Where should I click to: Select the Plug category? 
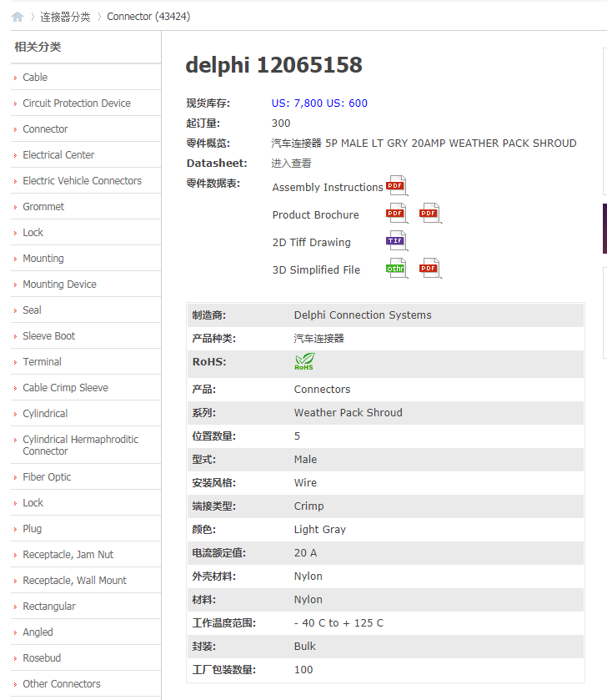pyautogui.click(x=33, y=529)
